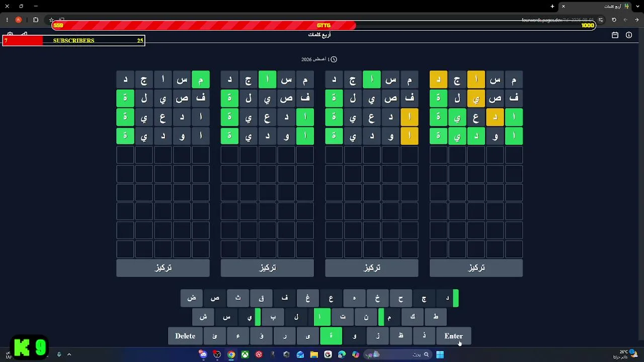
Task: Tap the ي key on game keyboard
Action: pyautogui.click(x=250, y=317)
